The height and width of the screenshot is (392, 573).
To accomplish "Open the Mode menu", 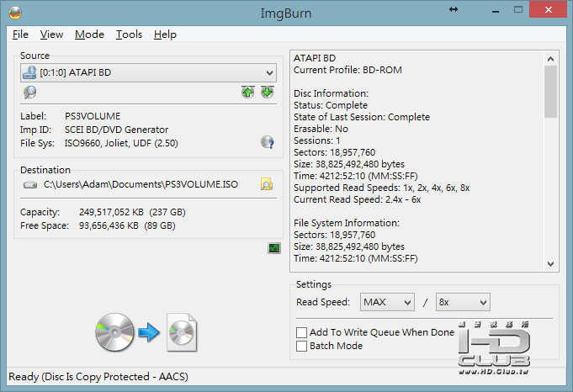I will [x=89, y=34].
